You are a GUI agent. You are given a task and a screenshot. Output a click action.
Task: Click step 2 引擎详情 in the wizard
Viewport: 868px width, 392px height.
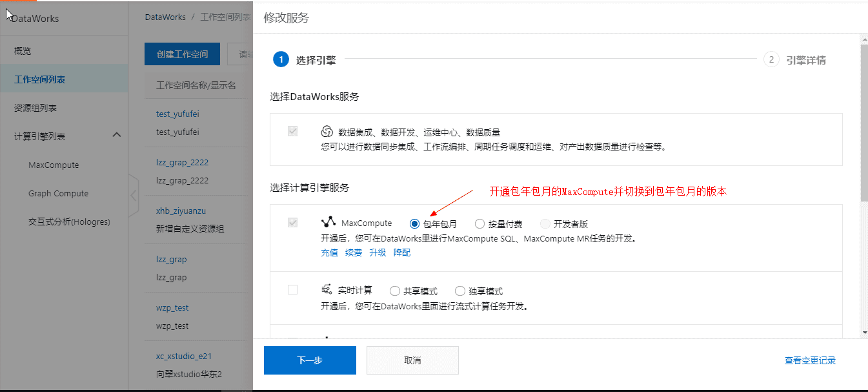coord(794,60)
